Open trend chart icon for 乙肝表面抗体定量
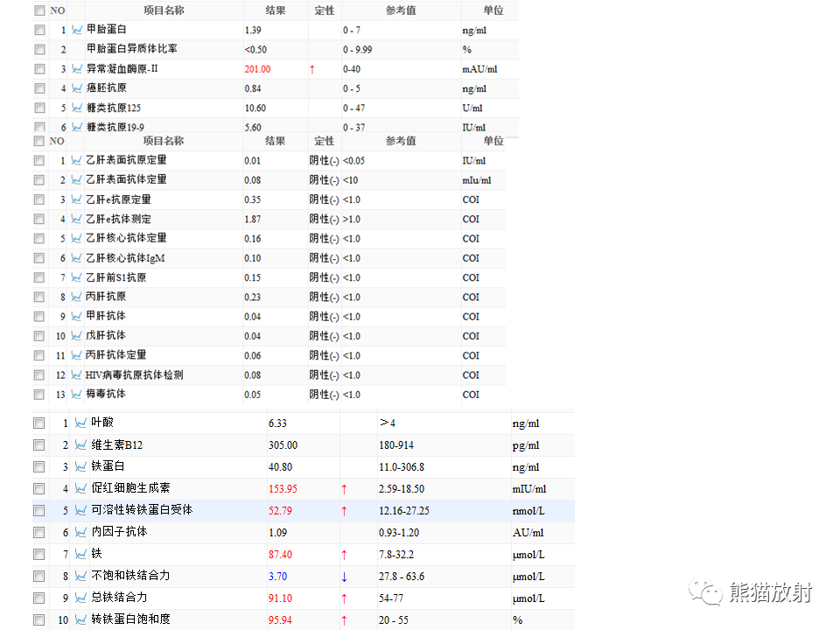This screenshot has height=630, width=840. pyautogui.click(x=77, y=179)
